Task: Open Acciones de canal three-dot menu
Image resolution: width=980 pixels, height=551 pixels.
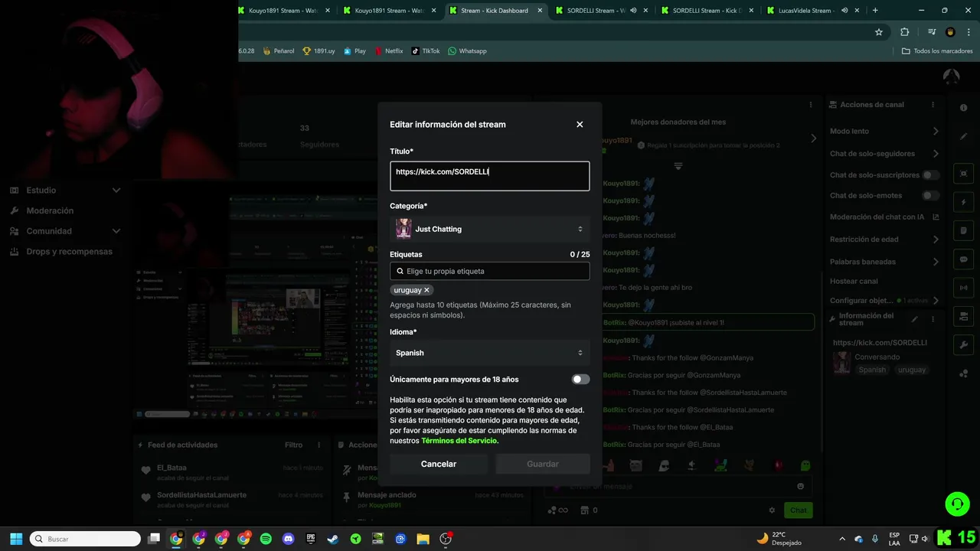Action: coord(933,105)
